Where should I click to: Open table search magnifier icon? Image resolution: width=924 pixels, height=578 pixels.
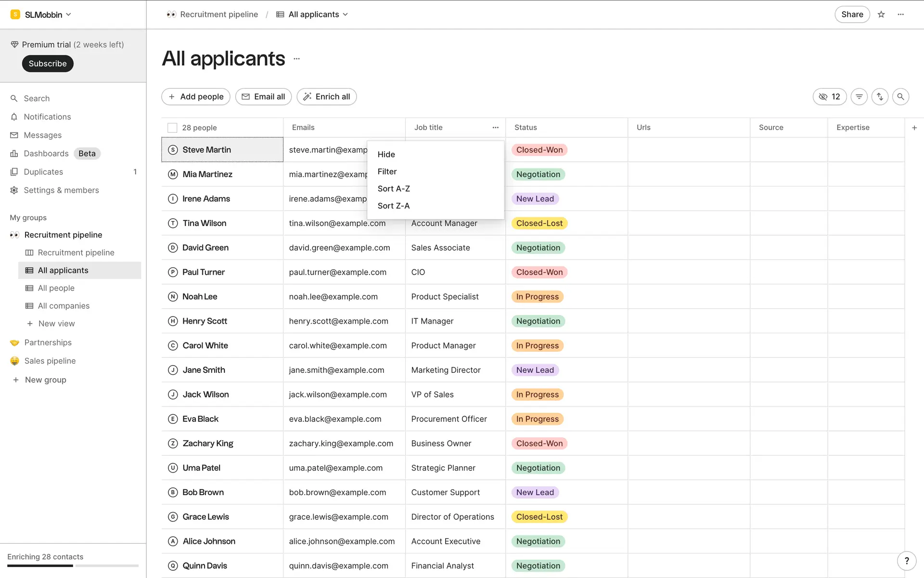900,97
